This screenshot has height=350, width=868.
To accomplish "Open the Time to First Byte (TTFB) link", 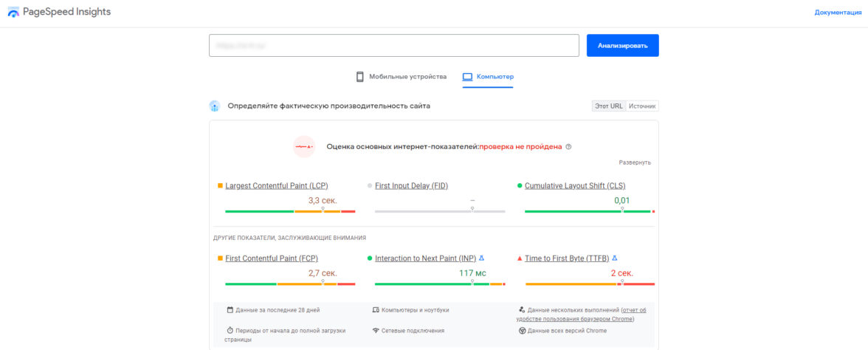I will pos(567,258).
